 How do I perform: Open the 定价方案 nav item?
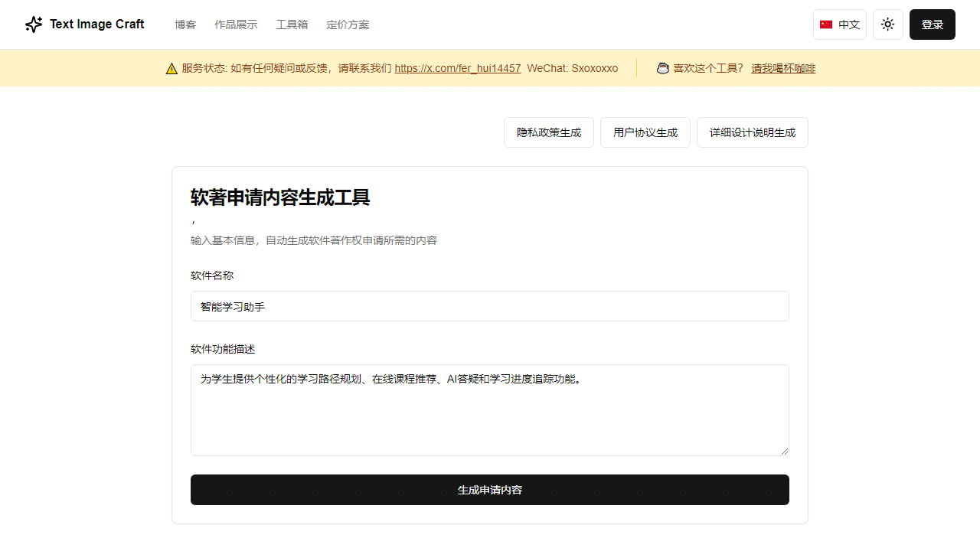click(348, 24)
